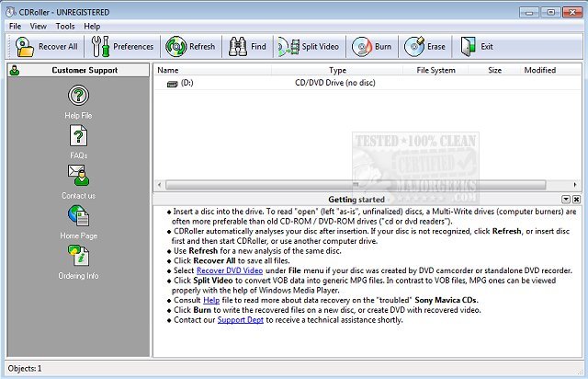This screenshot has width=588, height=379.
Task: Open the File menu
Action: coord(16,26)
